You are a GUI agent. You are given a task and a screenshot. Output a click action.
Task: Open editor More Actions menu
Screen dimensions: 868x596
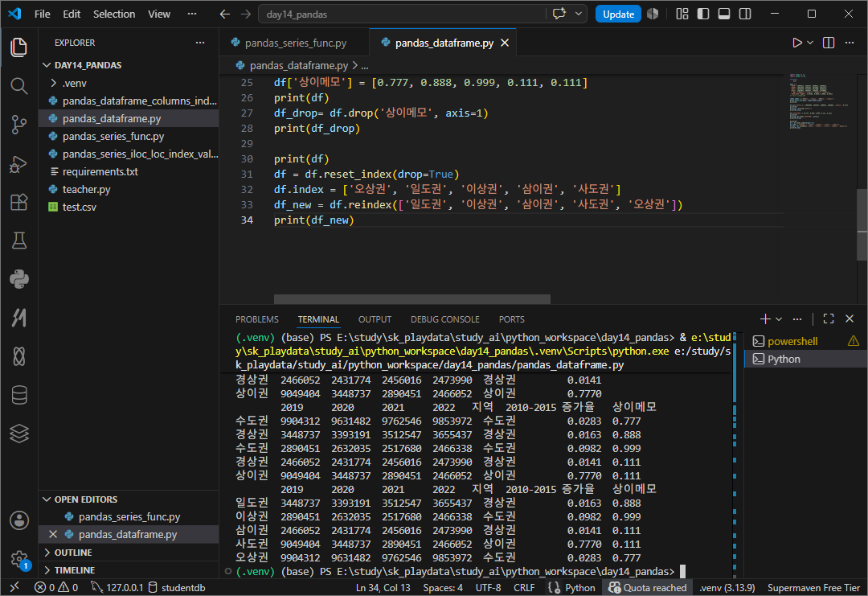point(850,43)
